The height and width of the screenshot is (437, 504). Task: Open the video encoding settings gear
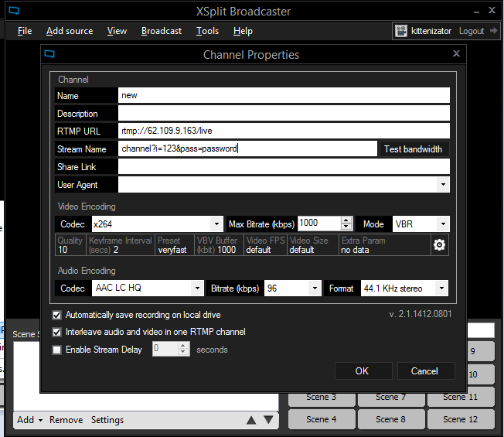point(440,245)
